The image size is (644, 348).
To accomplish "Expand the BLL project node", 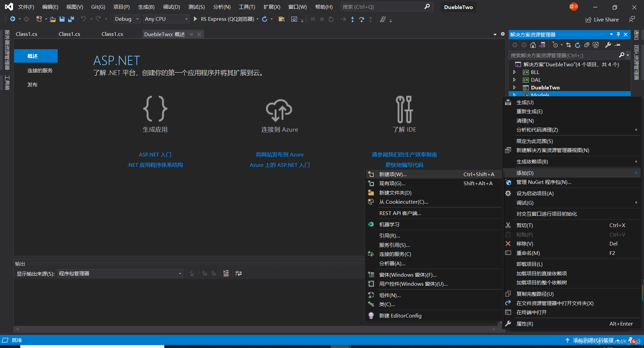I will coord(515,72).
